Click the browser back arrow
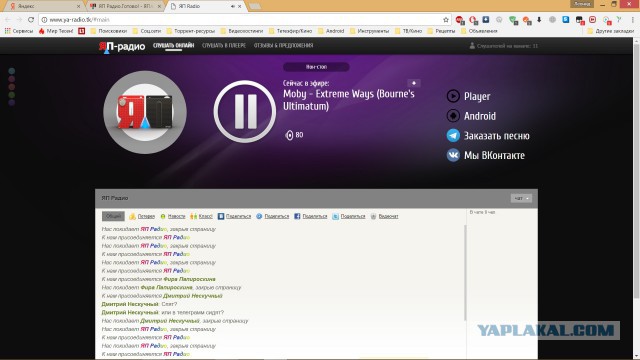The image size is (640, 360). click(8, 20)
